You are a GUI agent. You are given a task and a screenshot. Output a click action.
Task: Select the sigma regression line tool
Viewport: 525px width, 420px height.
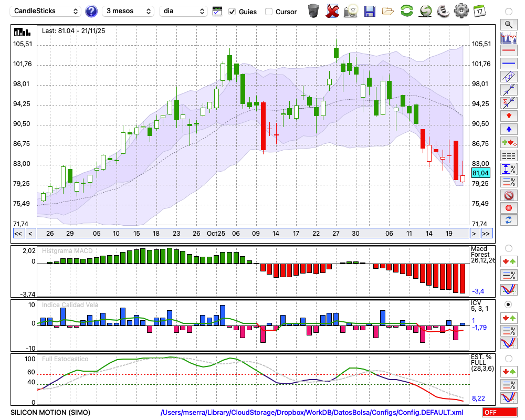tap(509, 103)
